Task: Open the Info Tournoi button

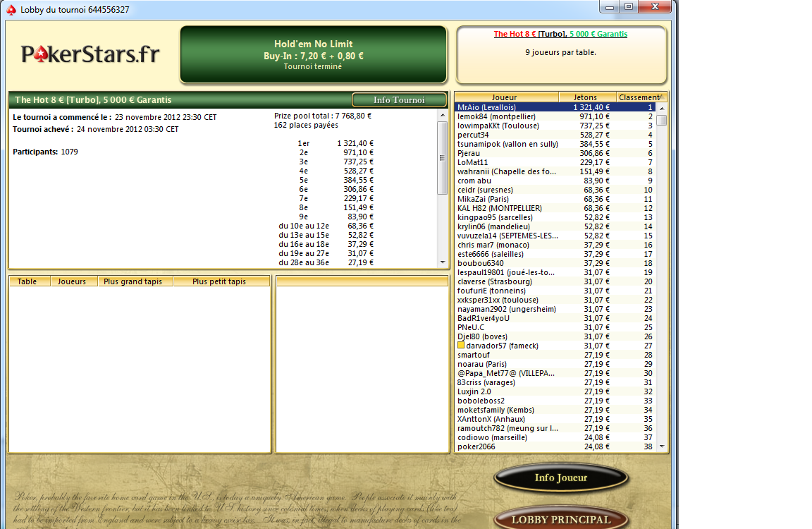Action: tap(399, 99)
